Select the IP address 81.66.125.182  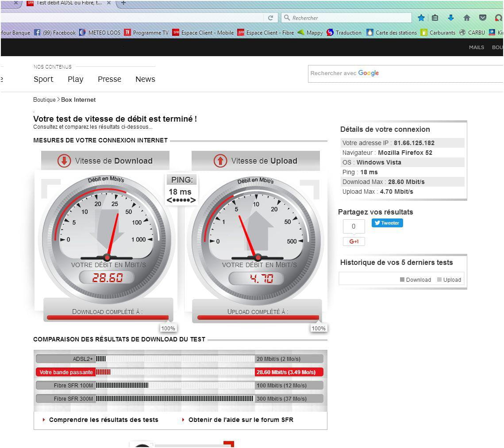pos(414,143)
